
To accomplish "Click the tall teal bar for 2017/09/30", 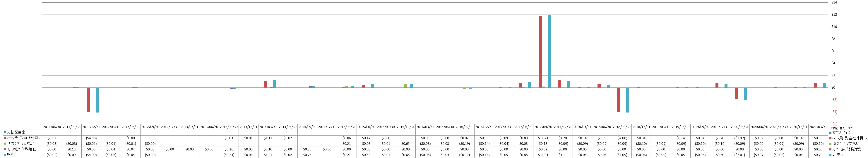I will click(549, 51).
